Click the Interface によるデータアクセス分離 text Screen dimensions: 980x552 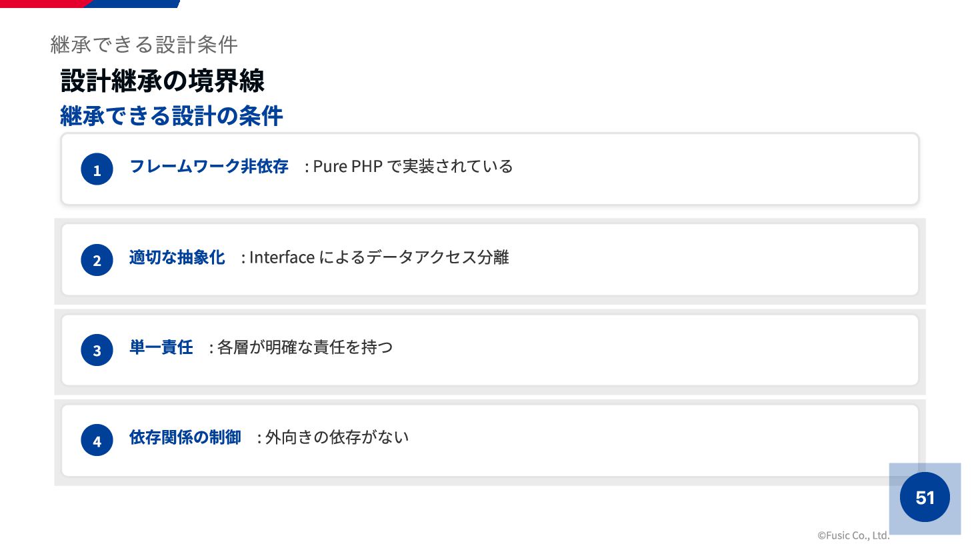click(379, 257)
